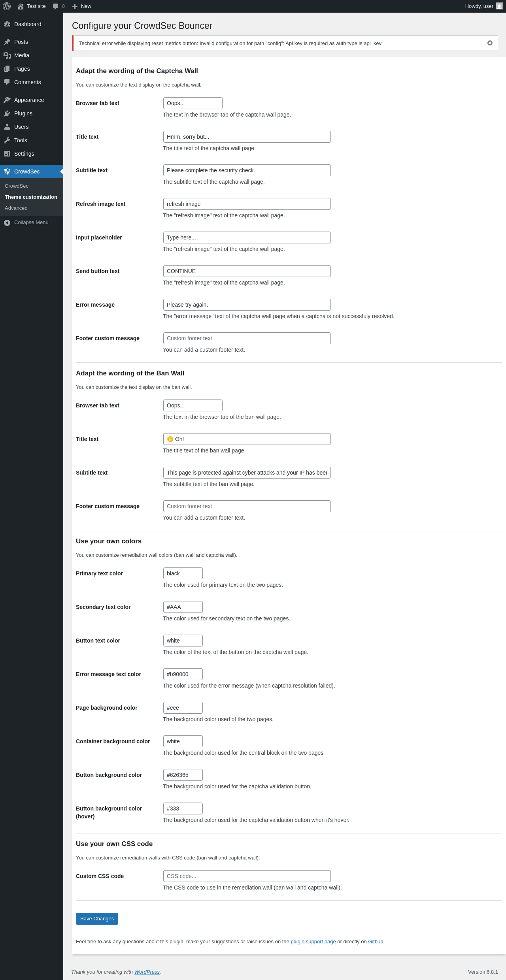Open the New content menu
This screenshot has height=980, width=506.
pyautogui.click(x=82, y=6)
